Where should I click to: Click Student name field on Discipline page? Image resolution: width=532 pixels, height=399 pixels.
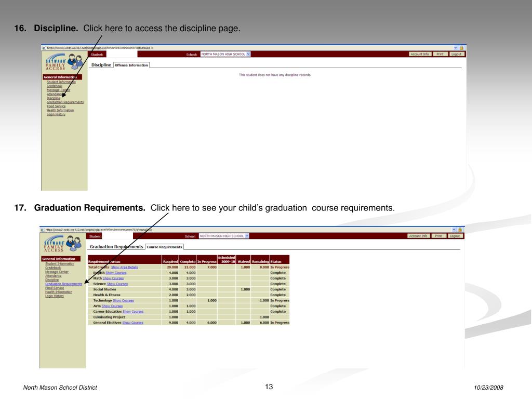(122, 54)
